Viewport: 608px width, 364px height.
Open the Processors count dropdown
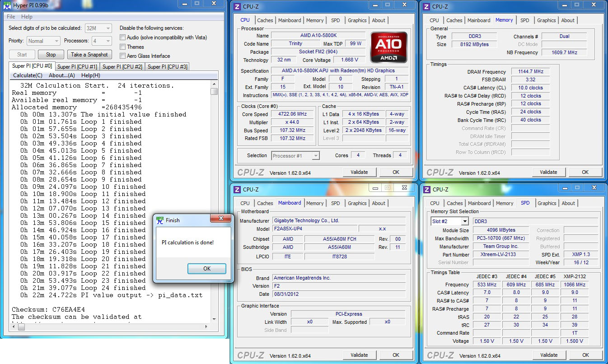[102, 41]
